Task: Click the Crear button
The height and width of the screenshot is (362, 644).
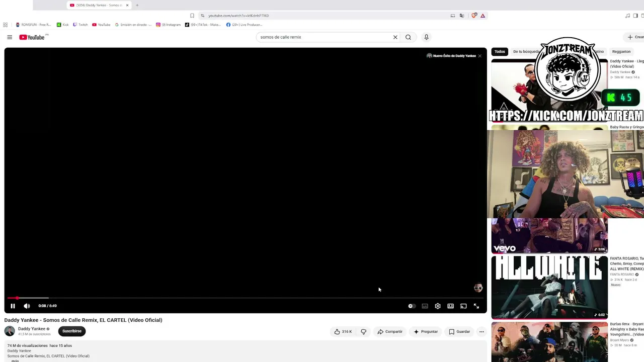Action: [x=635, y=37]
